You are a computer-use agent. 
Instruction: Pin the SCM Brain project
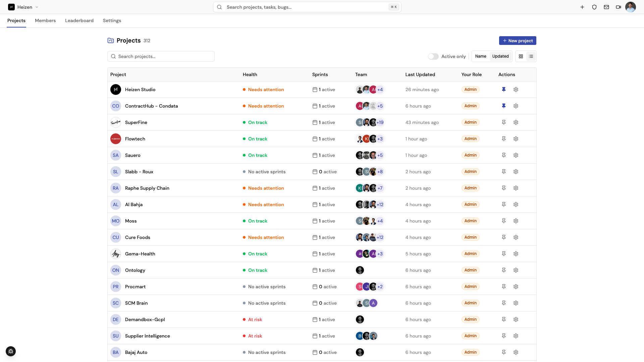click(504, 303)
